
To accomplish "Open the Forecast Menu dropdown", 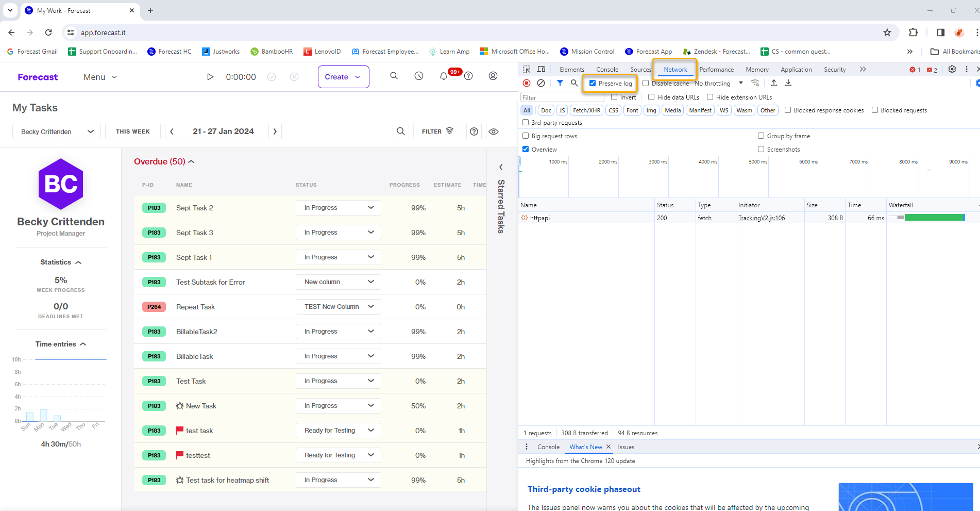I will 100,77.
